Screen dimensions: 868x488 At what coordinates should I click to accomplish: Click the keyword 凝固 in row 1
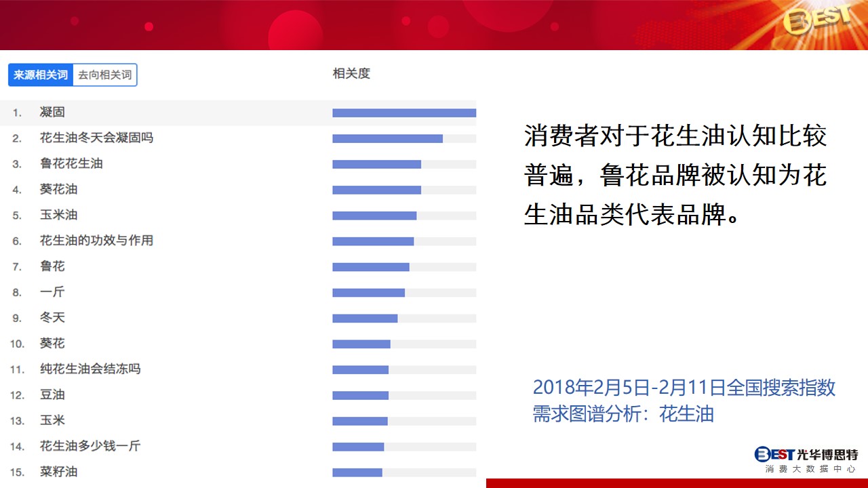coord(52,113)
